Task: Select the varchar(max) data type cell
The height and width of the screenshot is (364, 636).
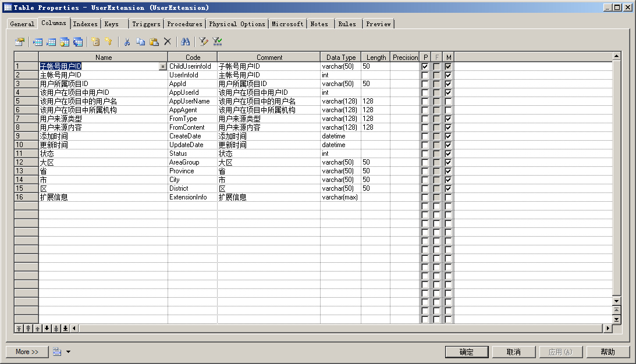Action: (x=341, y=197)
